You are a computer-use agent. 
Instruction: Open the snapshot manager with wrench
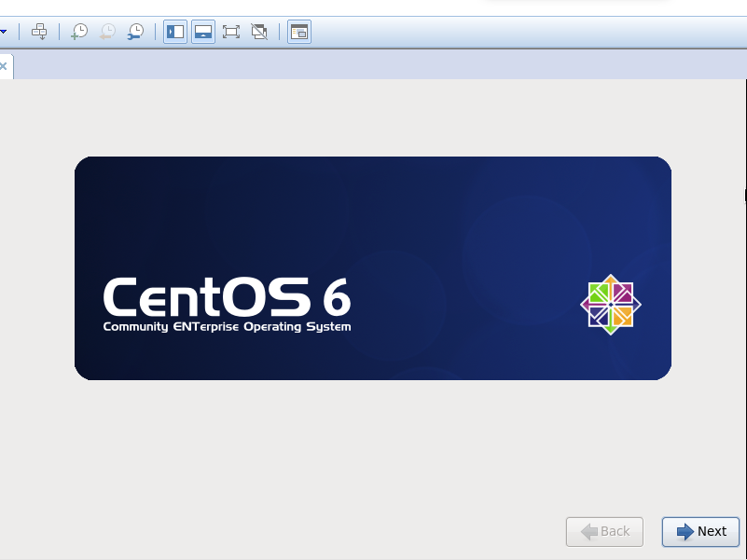pos(136,32)
